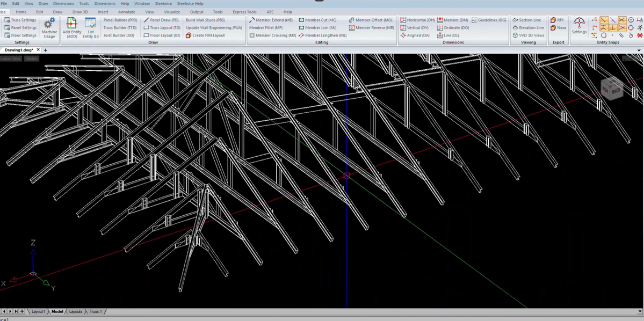Click the RFY export icon
This screenshot has height=321, width=644.
(x=558, y=20)
